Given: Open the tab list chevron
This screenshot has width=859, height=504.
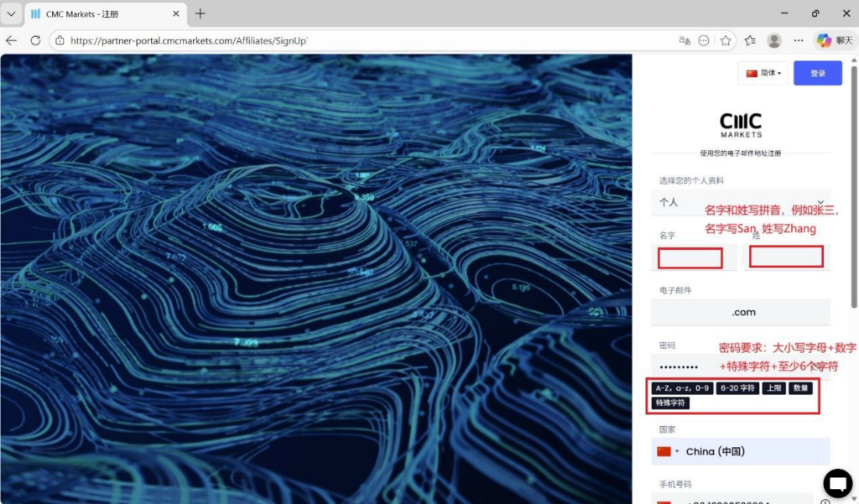Looking at the screenshot, I should pyautogui.click(x=11, y=13).
